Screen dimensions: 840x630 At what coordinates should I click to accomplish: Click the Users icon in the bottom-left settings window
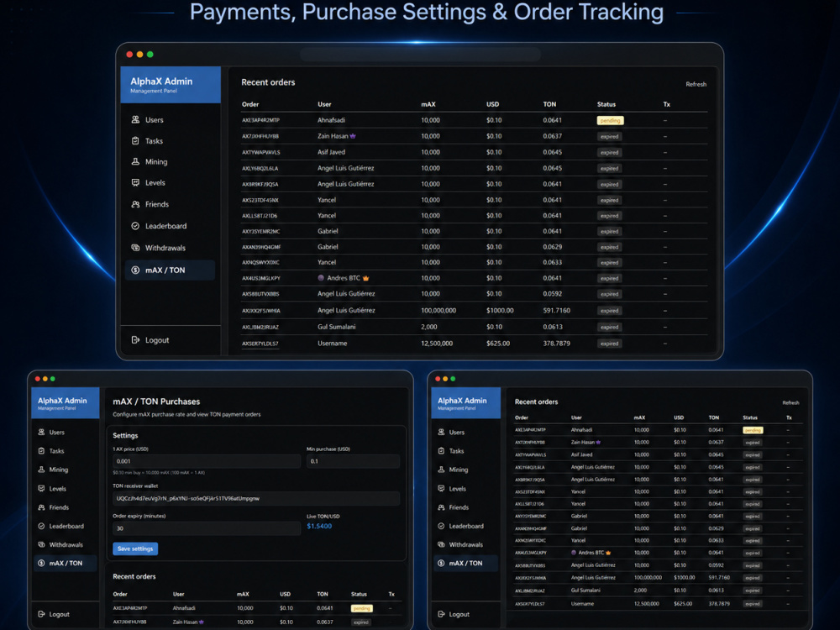point(41,432)
